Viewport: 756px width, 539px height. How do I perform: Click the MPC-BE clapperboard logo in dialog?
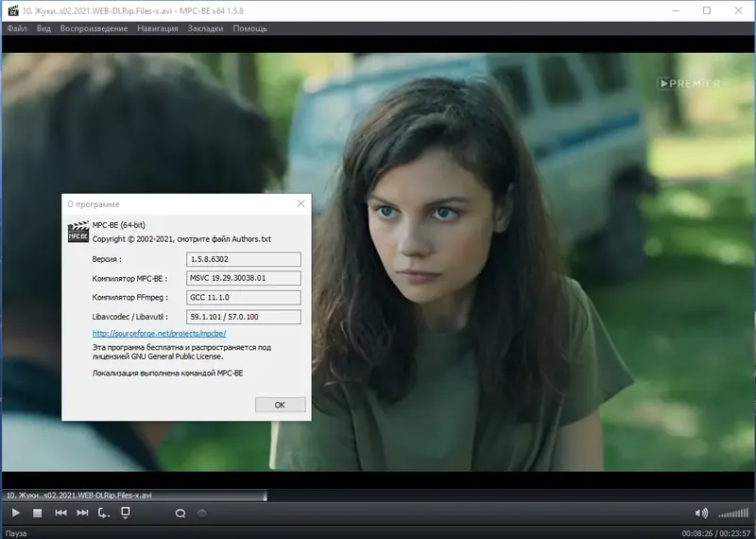[78, 232]
